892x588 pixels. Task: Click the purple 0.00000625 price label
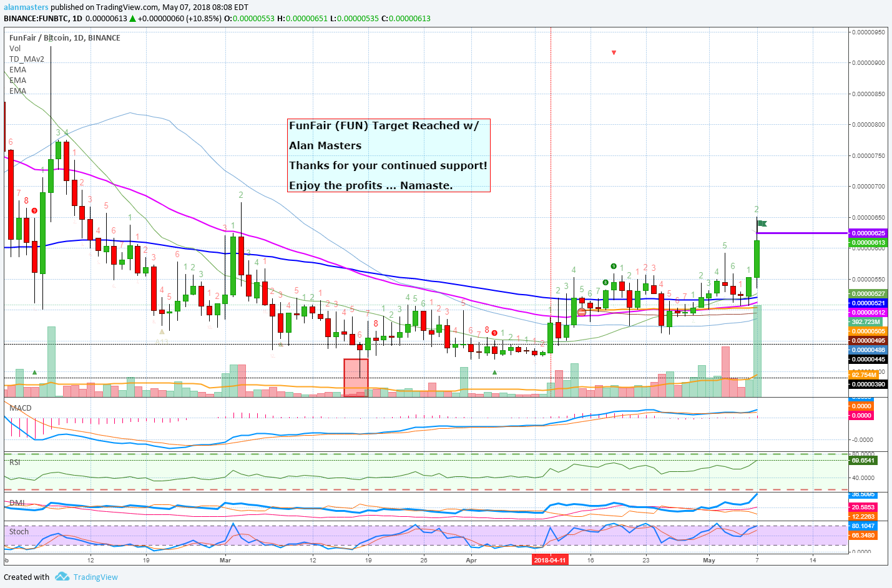pyautogui.click(x=868, y=233)
